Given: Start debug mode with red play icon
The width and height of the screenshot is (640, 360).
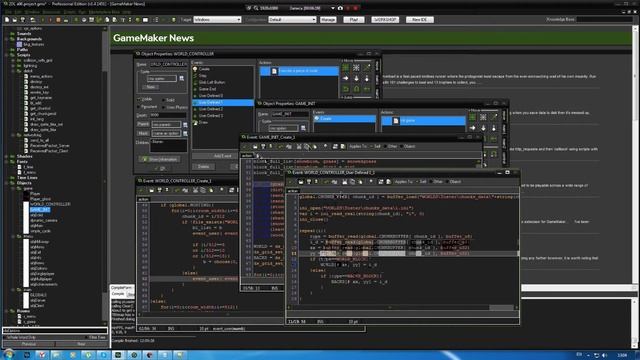Looking at the screenshot, I should point(50,20).
